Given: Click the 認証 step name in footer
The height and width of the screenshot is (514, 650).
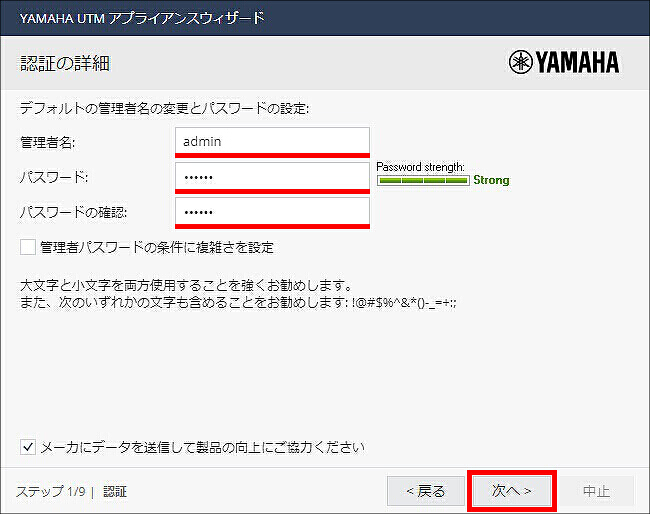Looking at the screenshot, I should (x=115, y=492).
